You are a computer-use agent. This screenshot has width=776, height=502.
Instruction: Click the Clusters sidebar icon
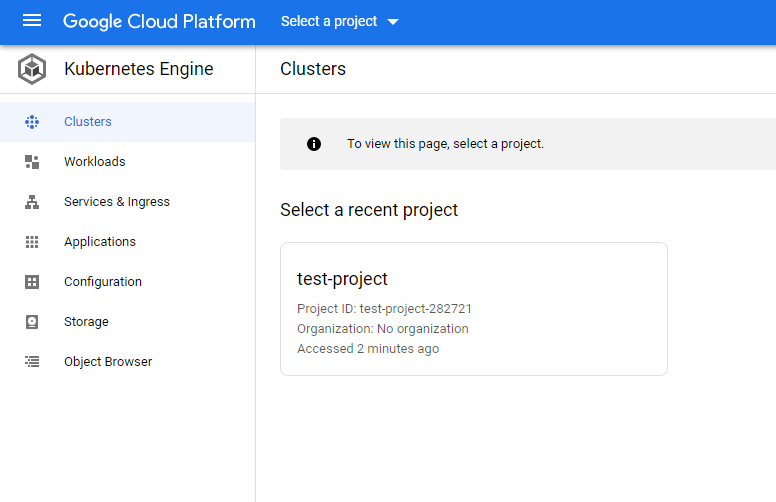[32, 122]
